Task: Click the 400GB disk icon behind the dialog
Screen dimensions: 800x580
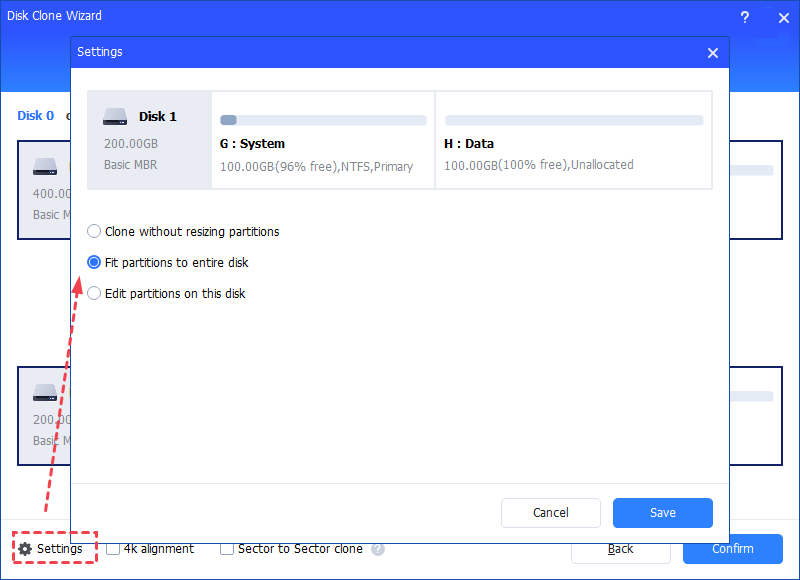Action: pyautogui.click(x=45, y=167)
